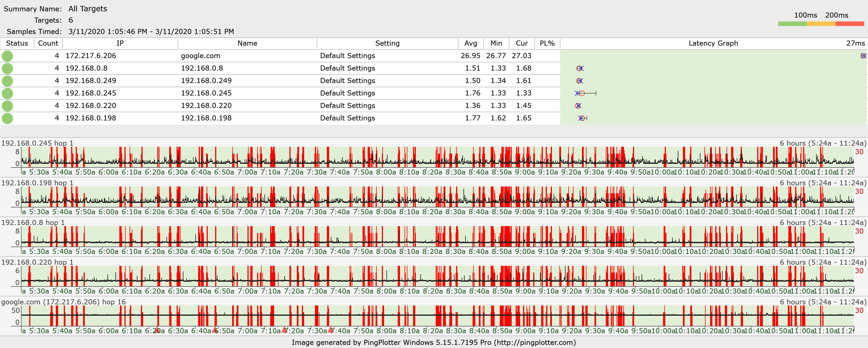Sort by the Avg column header

pos(470,43)
